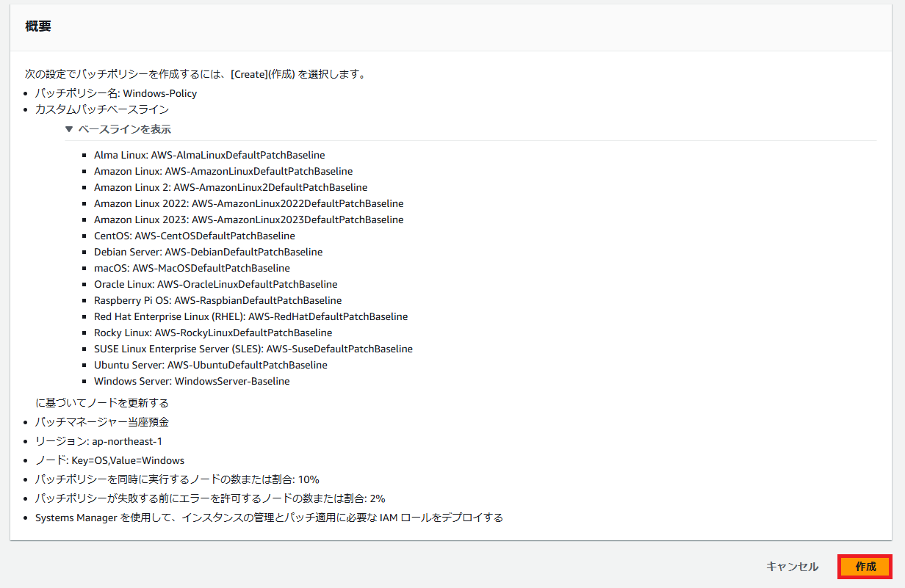
Task: Select the Raspberry Pi OS baseline entry
Action: click(x=217, y=300)
